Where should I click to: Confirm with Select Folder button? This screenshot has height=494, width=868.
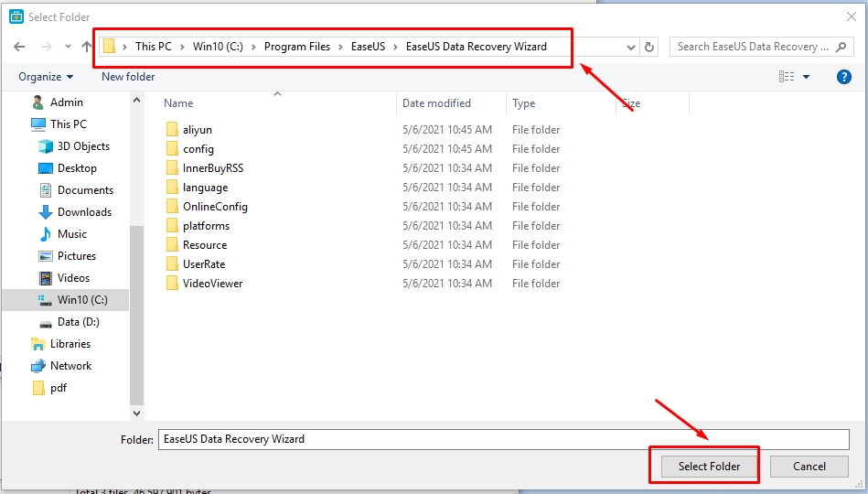tap(709, 467)
